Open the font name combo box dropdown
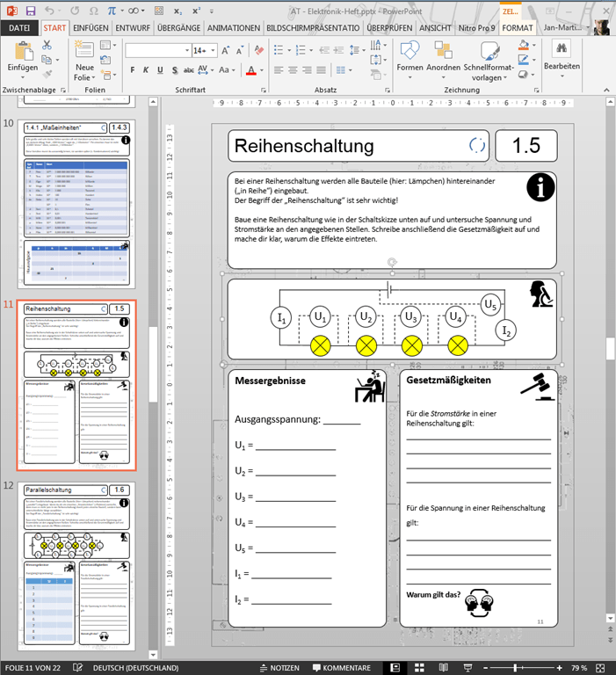The image size is (616, 675). (x=187, y=51)
